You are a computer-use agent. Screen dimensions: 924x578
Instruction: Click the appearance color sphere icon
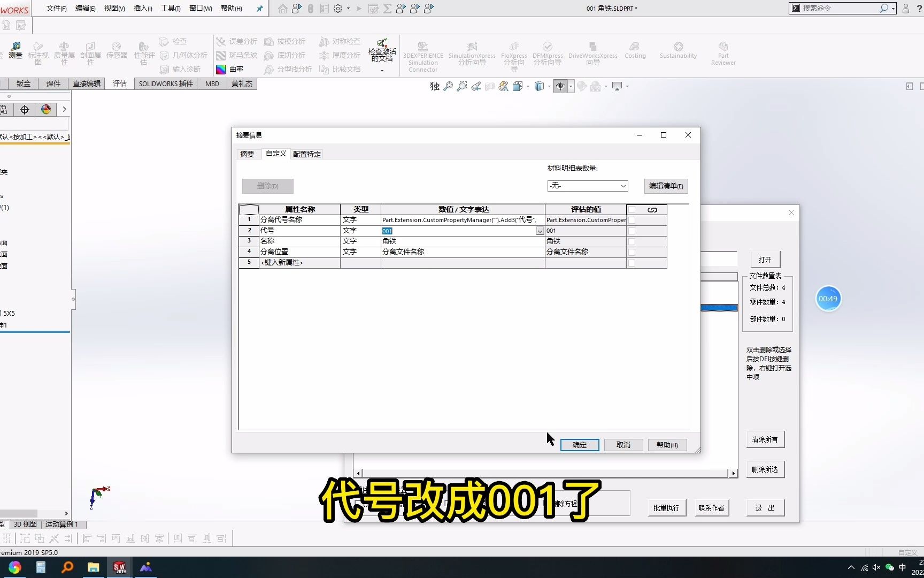[46, 109]
